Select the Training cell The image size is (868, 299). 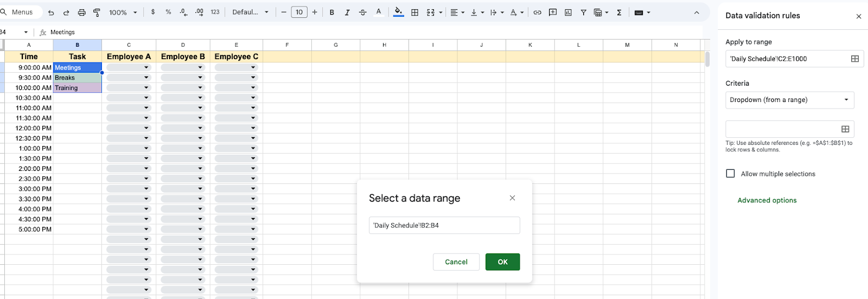[78, 87]
